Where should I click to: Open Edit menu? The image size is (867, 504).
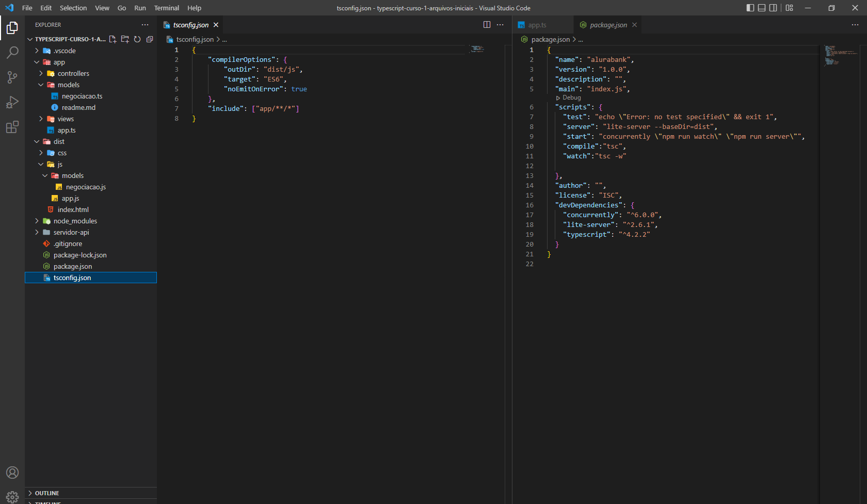46,8
